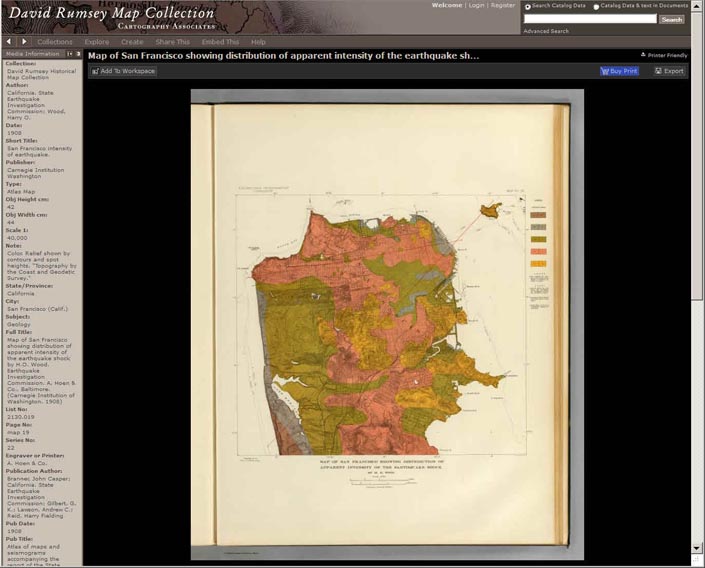The height and width of the screenshot is (568, 705).
Task: Click the Add To Workspace icon button
Action: [123, 71]
